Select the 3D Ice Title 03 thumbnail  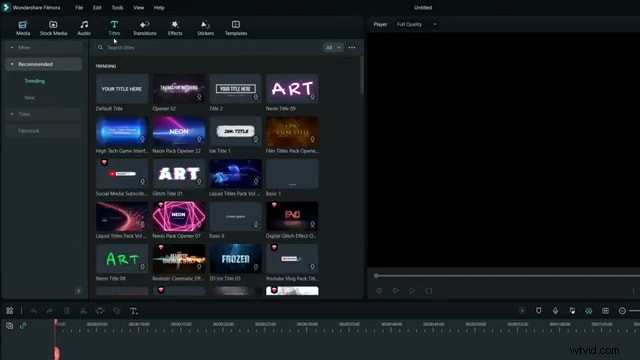coord(236,258)
